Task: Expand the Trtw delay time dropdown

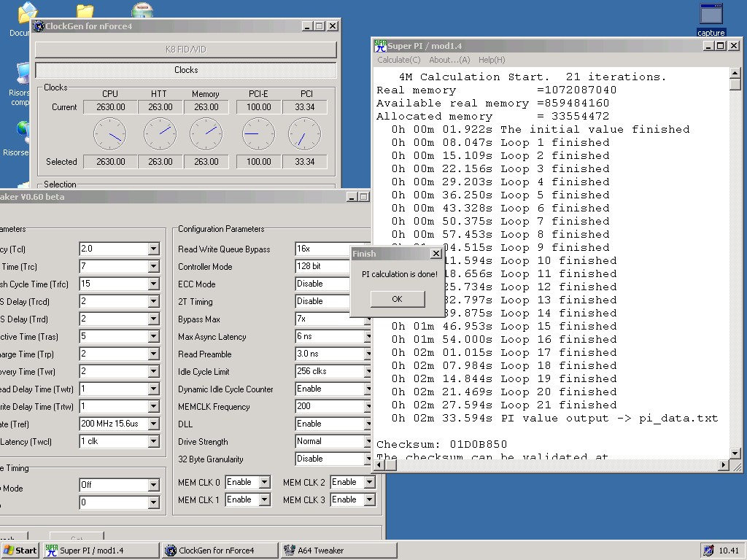Action: pos(153,407)
